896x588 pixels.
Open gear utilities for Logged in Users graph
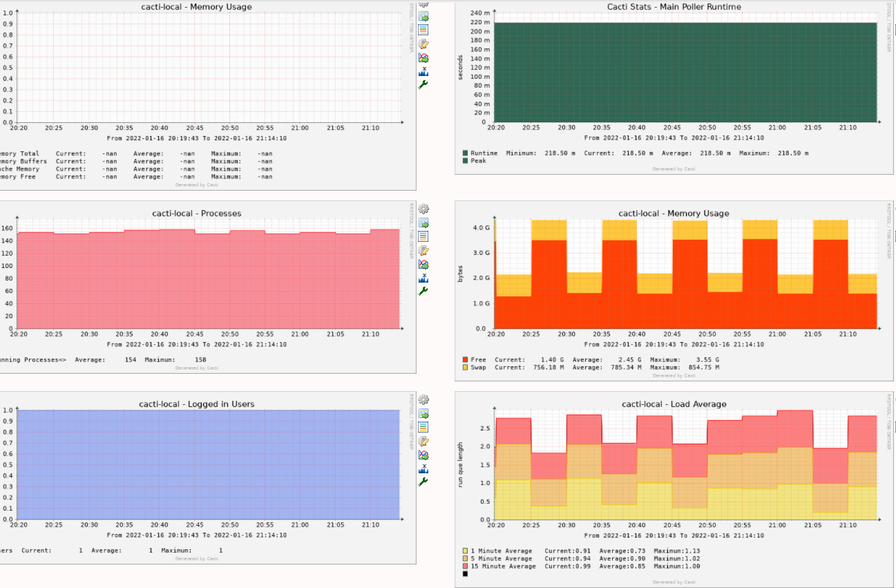tap(423, 399)
